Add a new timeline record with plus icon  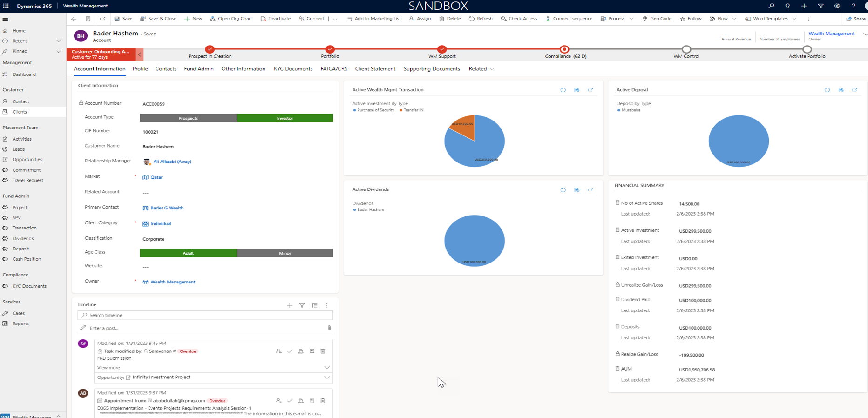pos(290,305)
